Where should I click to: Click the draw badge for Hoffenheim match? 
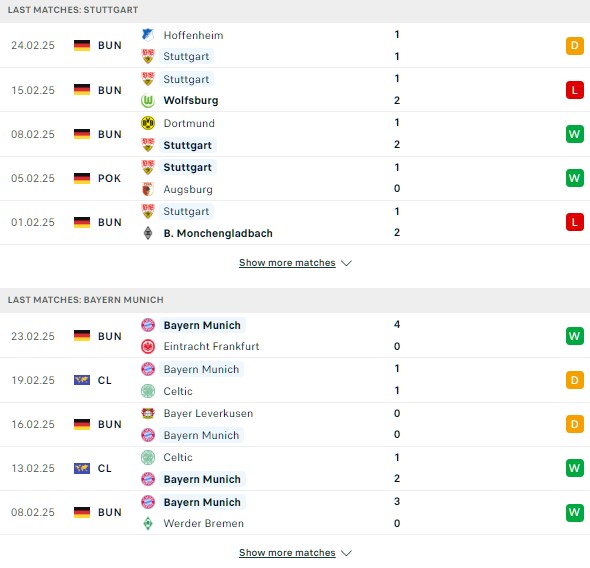coord(575,46)
